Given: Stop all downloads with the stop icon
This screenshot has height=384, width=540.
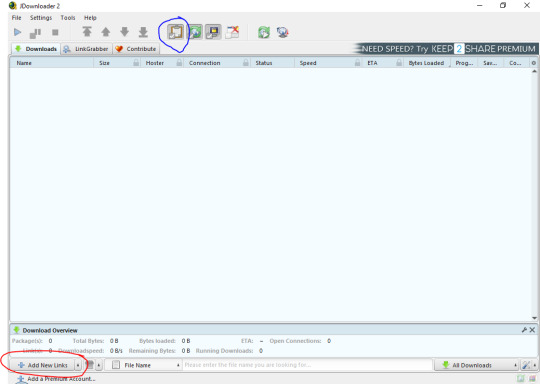Looking at the screenshot, I should click(55, 32).
